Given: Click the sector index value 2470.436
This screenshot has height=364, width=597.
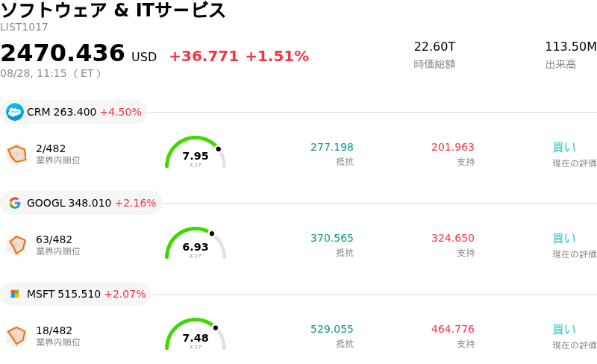Looking at the screenshot, I should [63, 52].
